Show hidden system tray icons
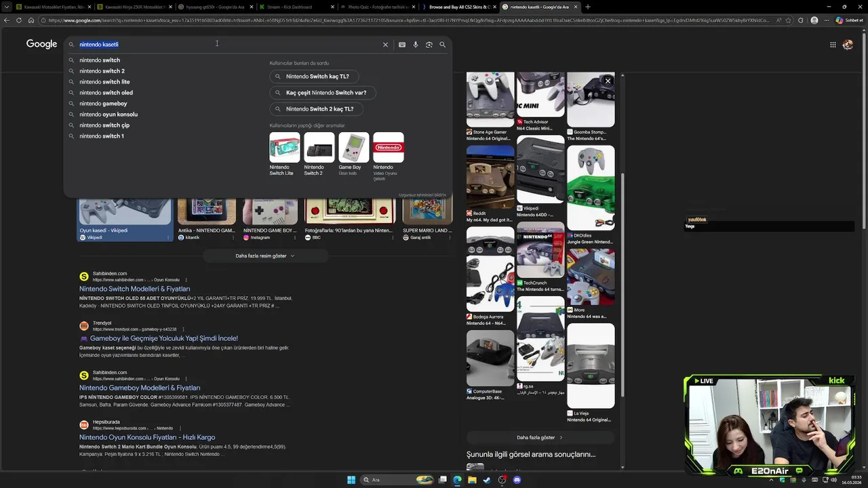This screenshot has height=488, width=868. point(770,480)
